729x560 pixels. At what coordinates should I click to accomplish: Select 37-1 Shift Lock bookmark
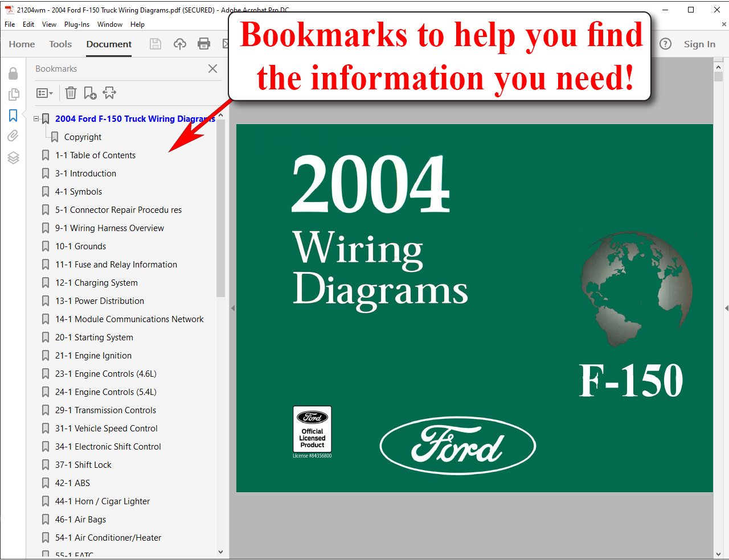tap(83, 465)
